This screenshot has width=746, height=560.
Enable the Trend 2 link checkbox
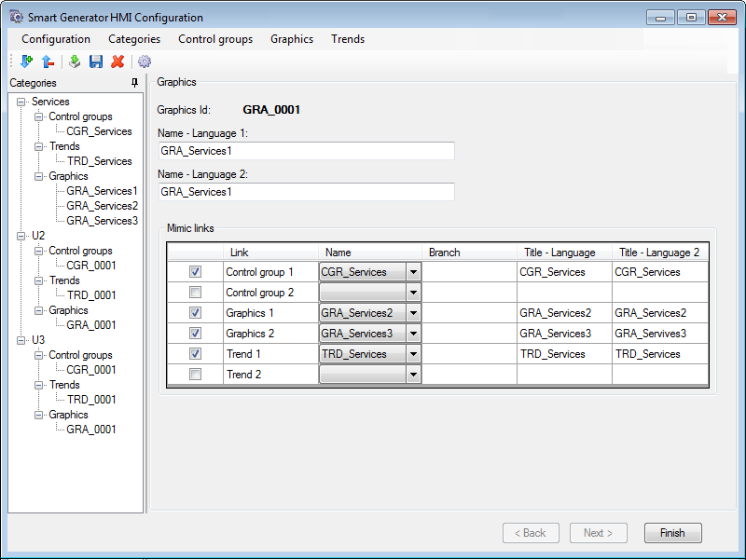coord(195,375)
